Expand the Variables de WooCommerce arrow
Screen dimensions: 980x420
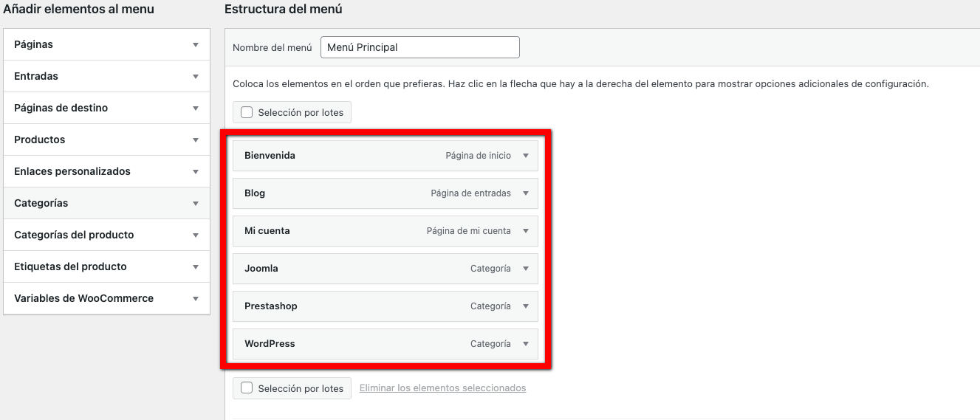(196, 299)
